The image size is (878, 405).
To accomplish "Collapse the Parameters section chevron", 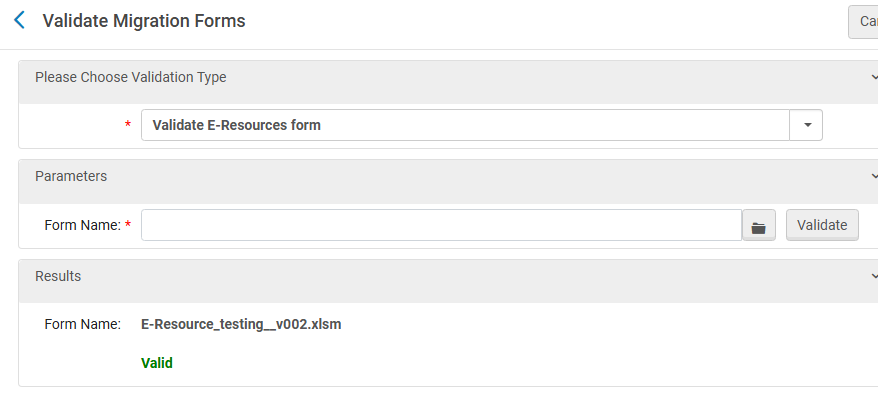I will (x=873, y=176).
